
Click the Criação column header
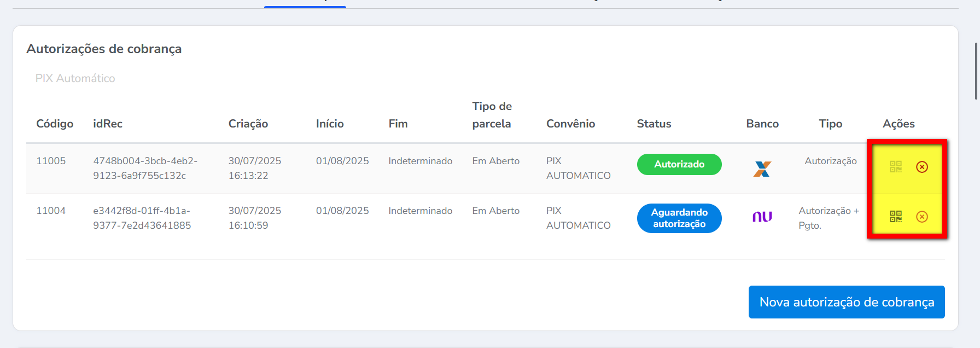pyautogui.click(x=248, y=124)
